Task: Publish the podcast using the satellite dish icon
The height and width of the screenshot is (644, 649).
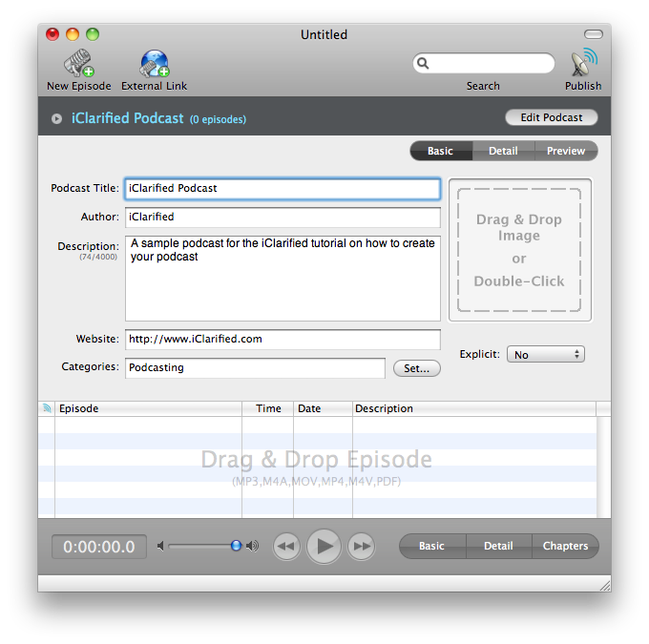Action: coord(583,63)
